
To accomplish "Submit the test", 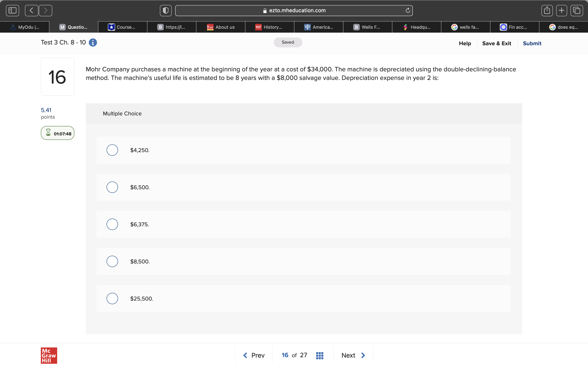I will click(x=532, y=43).
